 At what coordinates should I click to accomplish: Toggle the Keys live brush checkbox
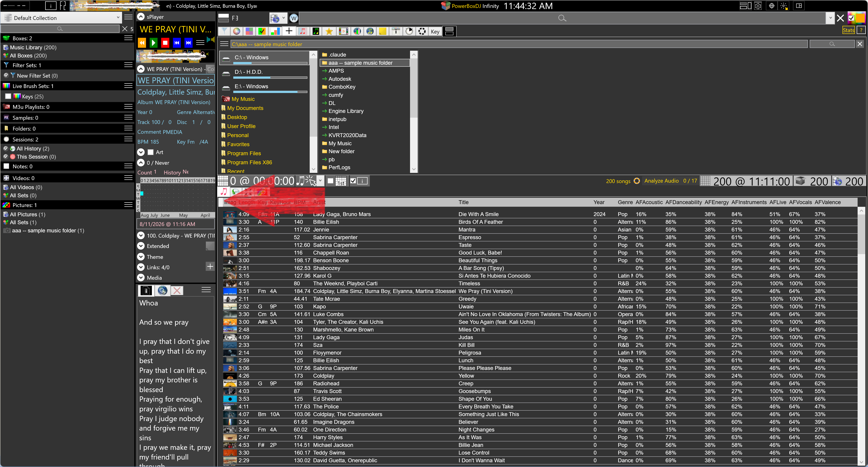[x=8, y=96]
